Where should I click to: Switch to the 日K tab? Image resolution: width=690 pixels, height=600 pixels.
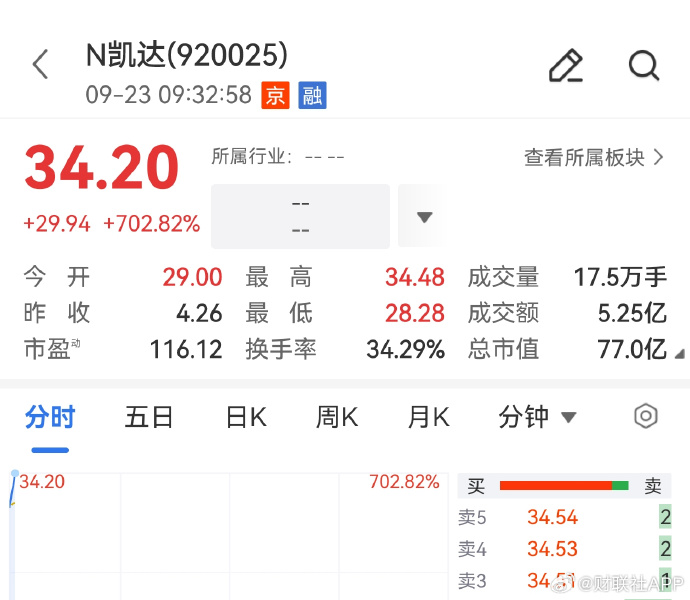[246, 416]
